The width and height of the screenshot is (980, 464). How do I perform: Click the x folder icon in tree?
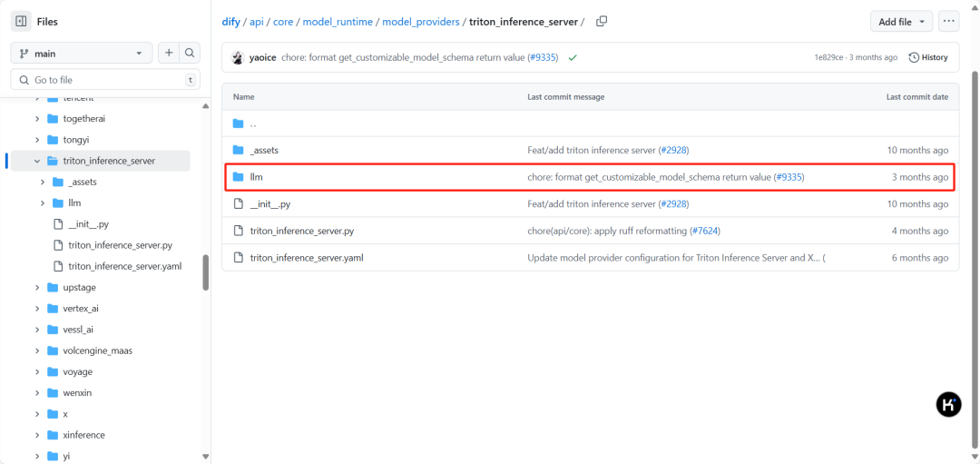[x=53, y=414]
